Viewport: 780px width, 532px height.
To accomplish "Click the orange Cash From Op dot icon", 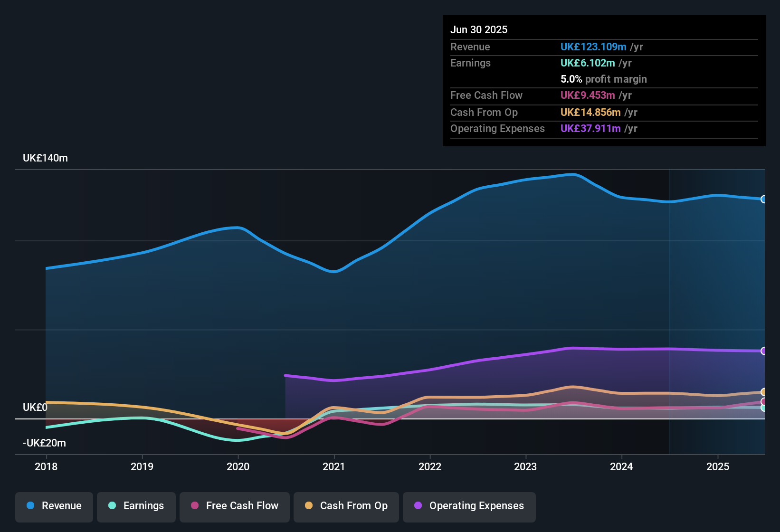I will coord(309,506).
